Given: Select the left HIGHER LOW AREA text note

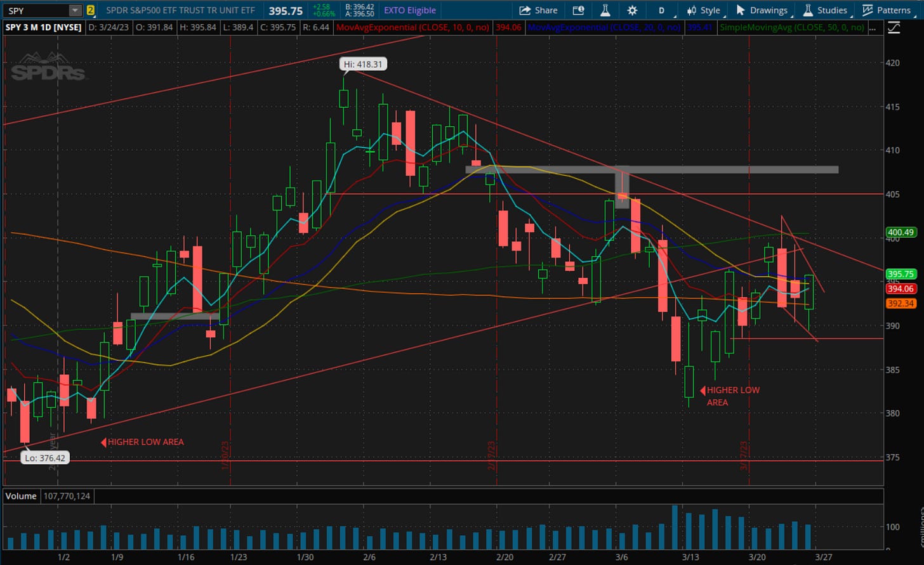Looking at the screenshot, I should pos(145,441).
